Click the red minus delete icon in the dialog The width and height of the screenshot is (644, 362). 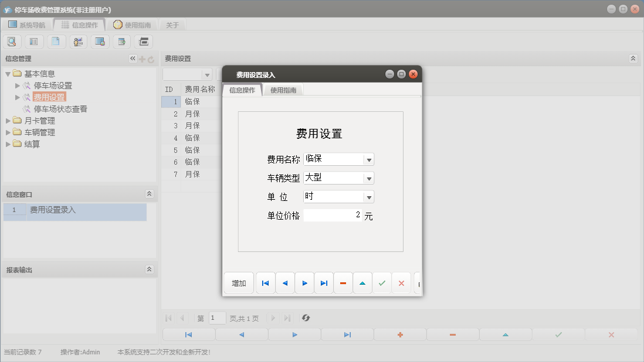pyautogui.click(x=343, y=284)
